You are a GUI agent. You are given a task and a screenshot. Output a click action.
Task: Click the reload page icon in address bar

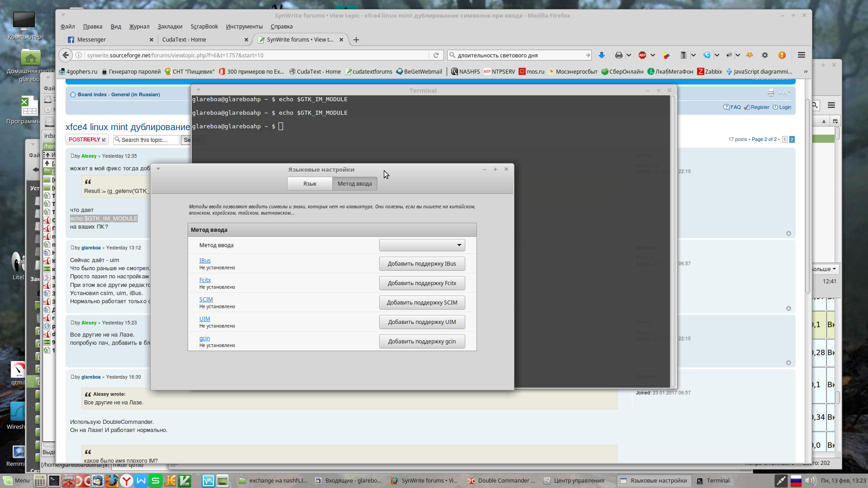point(436,55)
